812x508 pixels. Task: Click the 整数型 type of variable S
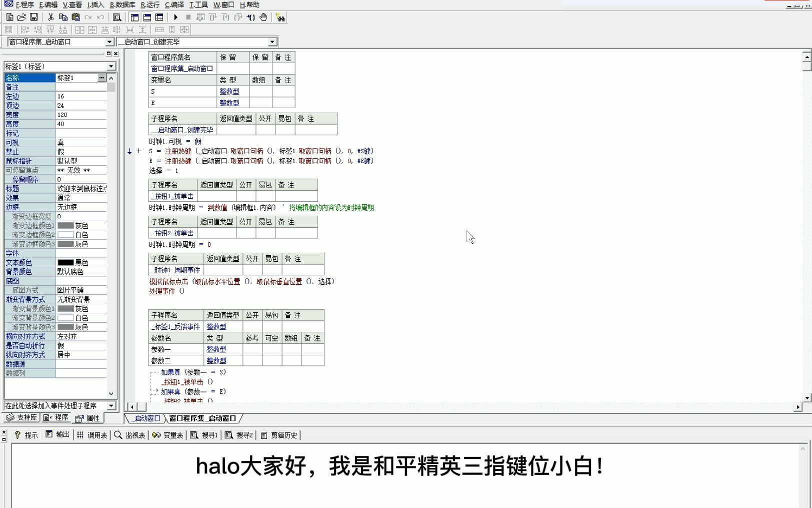click(229, 91)
